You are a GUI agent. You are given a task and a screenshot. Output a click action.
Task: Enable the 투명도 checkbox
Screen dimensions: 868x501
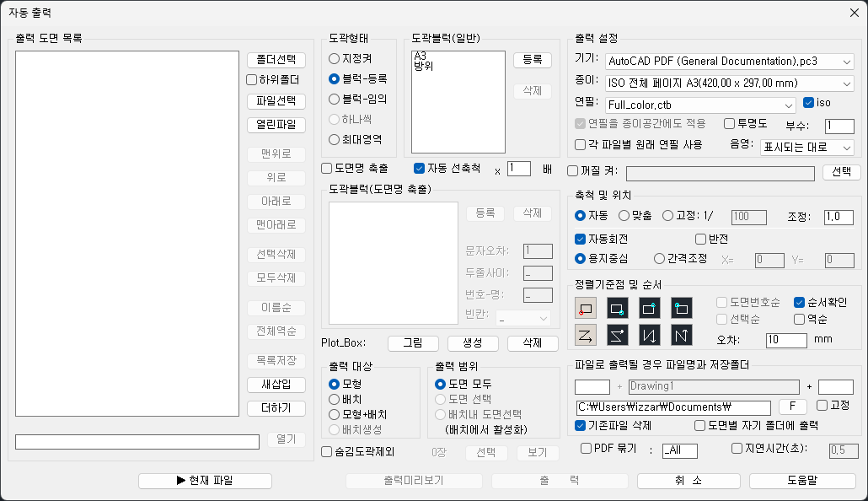[x=746, y=124]
